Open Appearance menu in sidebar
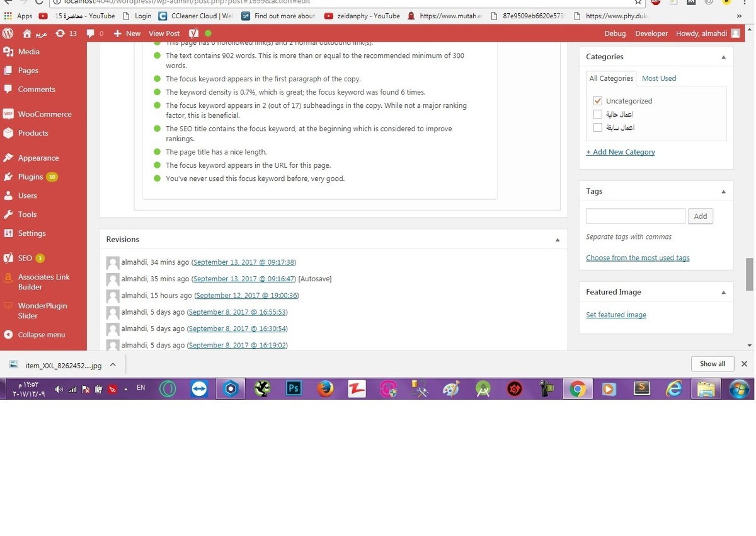Screen dimensions: 756x536 coord(38,158)
